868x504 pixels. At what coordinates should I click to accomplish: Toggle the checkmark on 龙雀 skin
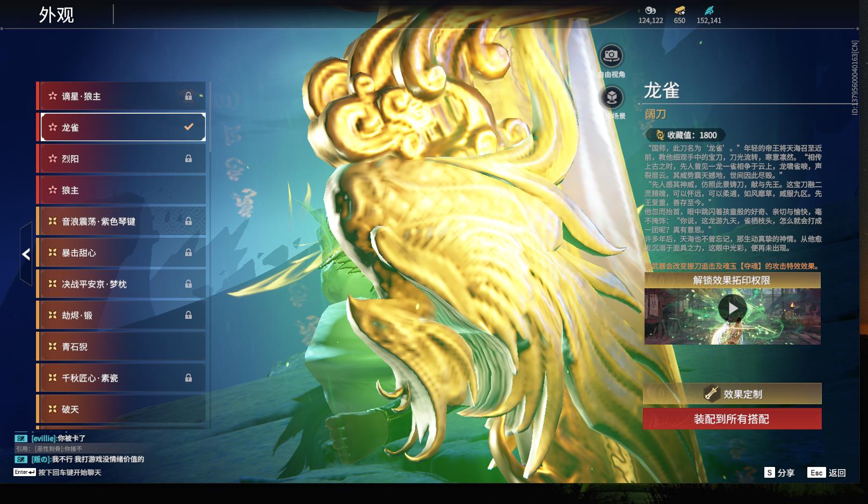189,127
